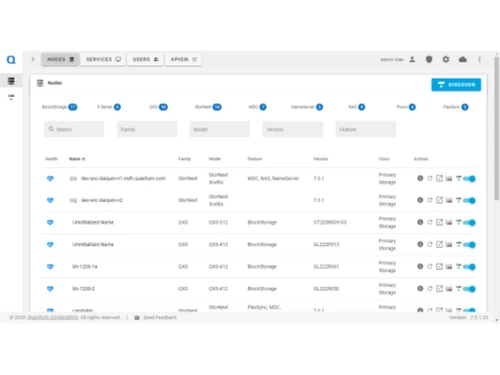Toggle the bh-1200-2 node switch
Viewport: 500px width, 375px height.
[470, 289]
